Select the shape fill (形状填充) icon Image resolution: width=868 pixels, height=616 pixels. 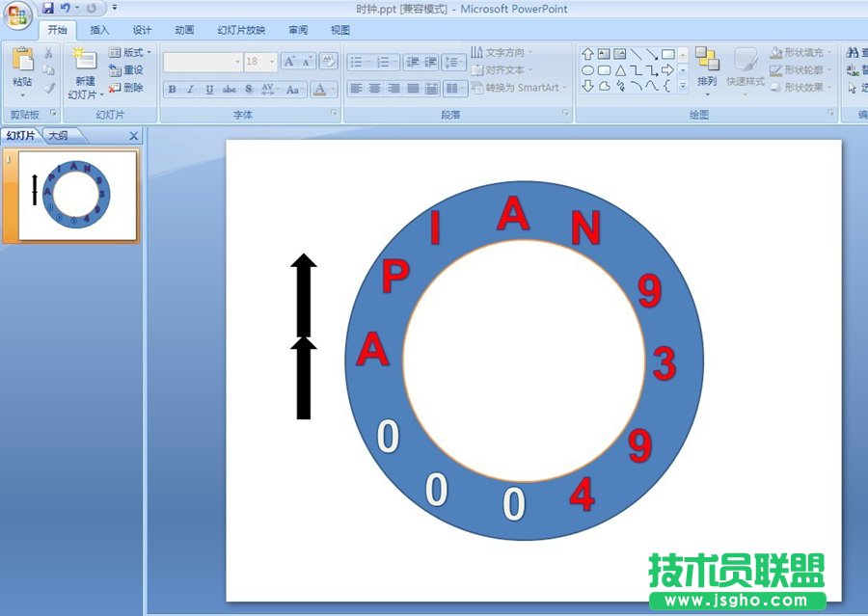pyautogui.click(x=774, y=52)
